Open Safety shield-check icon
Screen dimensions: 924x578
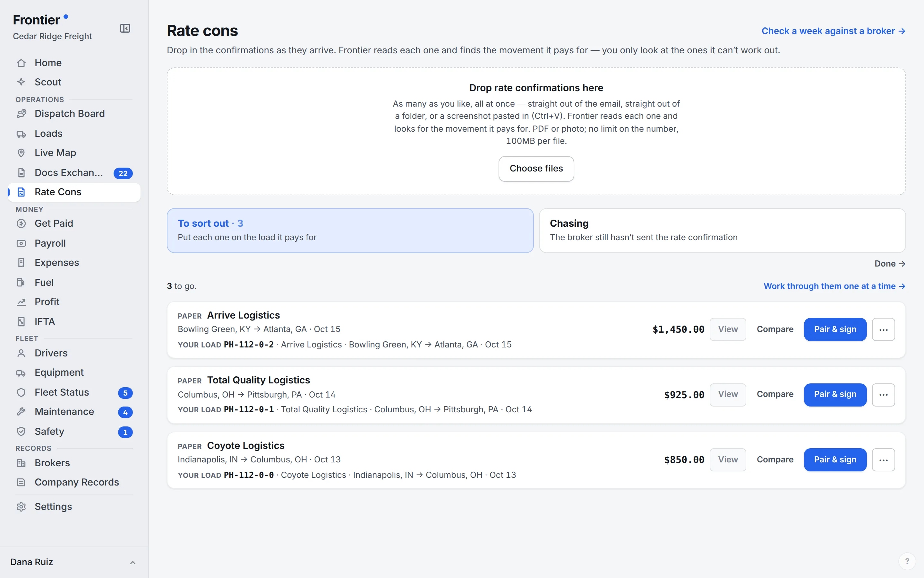pos(21,431)
